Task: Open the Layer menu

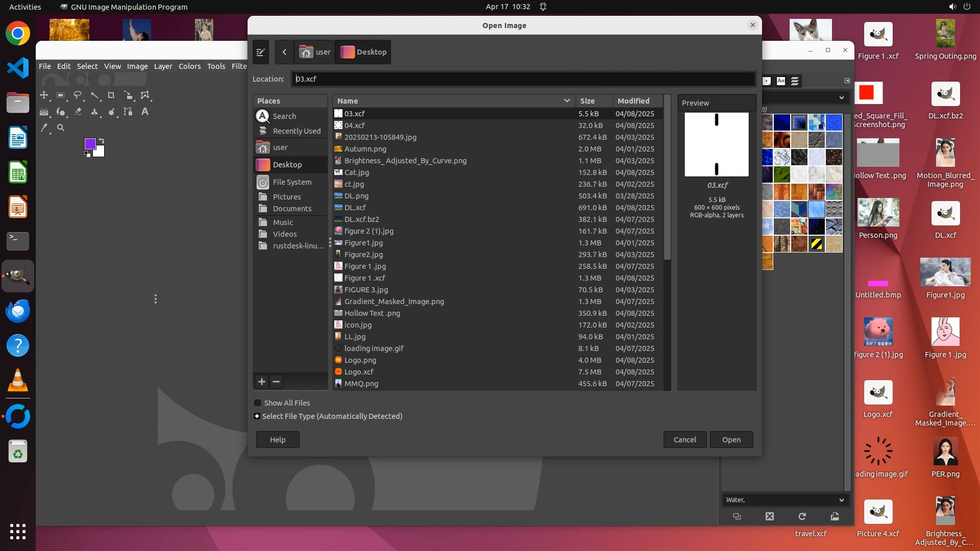Action: point(163,66)
